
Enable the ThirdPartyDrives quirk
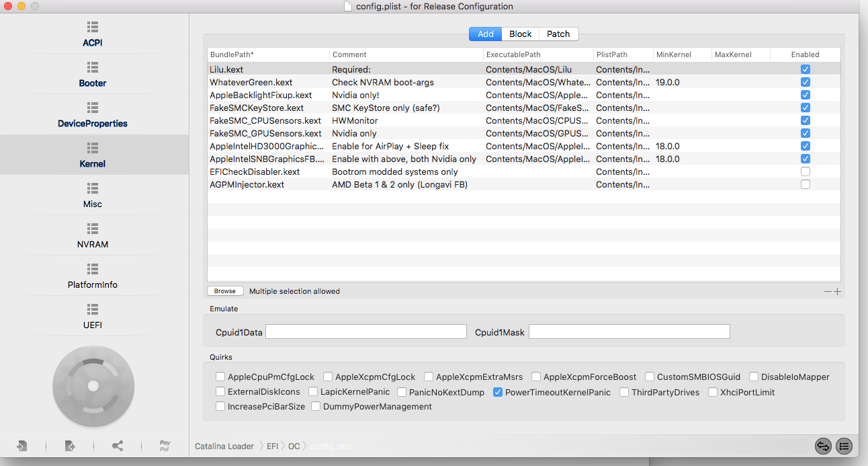pos(624,392)
